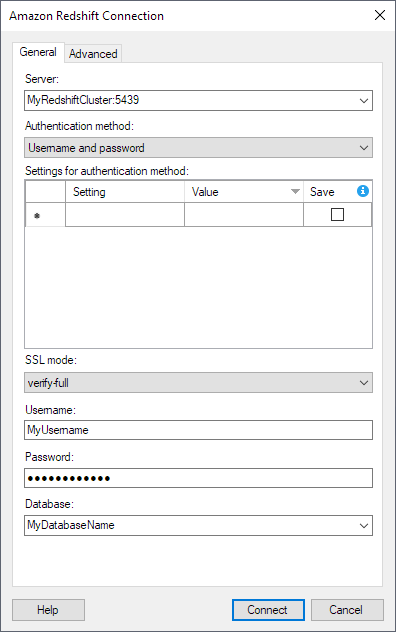Image resolution: width=396 pixels, height=632 pixels.
Task: Select the new-row asterisk row header
Action: coord(45,214)
